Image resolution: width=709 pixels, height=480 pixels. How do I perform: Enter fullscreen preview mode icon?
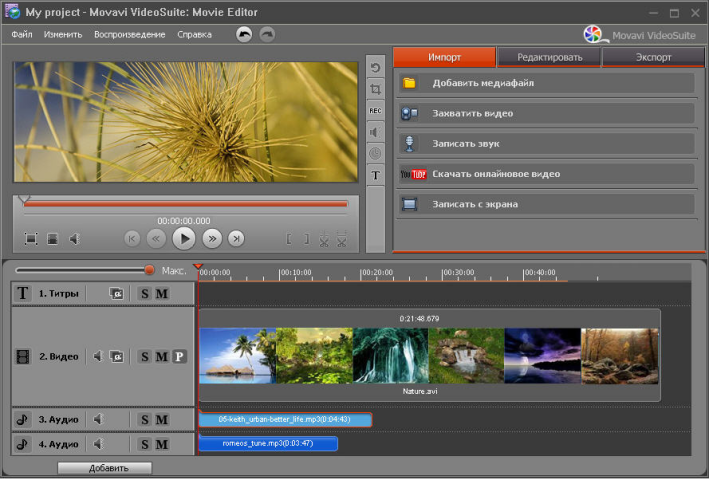point(31,238)
